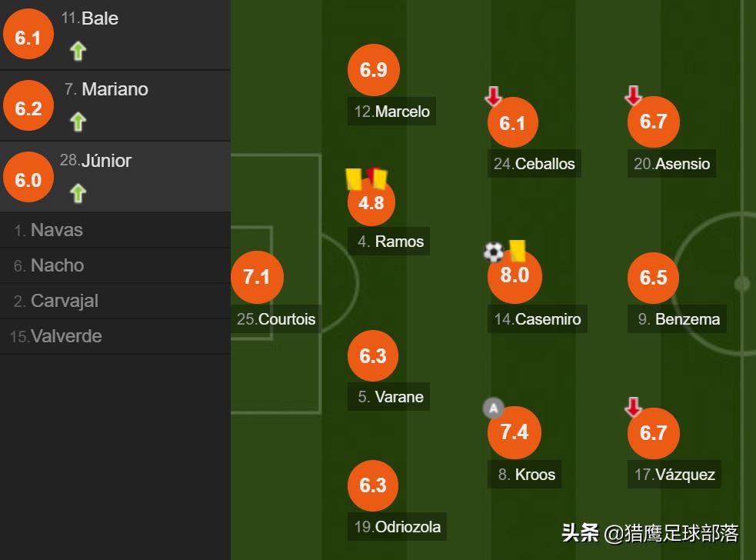Click the assist badge above Kroos
The width and height of the screenshot is (756, 560).
click(493, 408)
